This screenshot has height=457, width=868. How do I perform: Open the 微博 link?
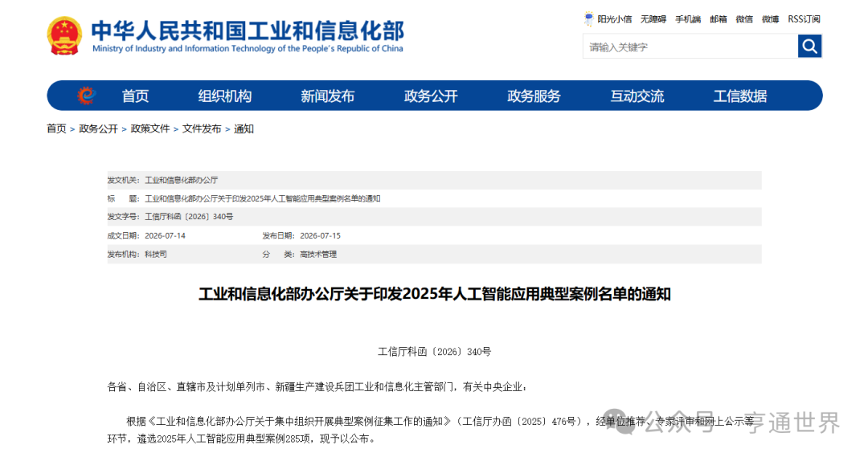[771, 19]
